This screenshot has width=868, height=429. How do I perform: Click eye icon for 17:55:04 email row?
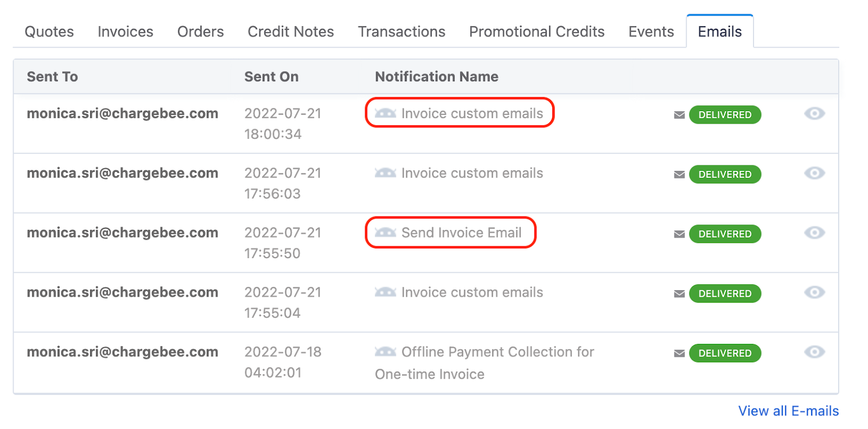[x=814, y=292]
